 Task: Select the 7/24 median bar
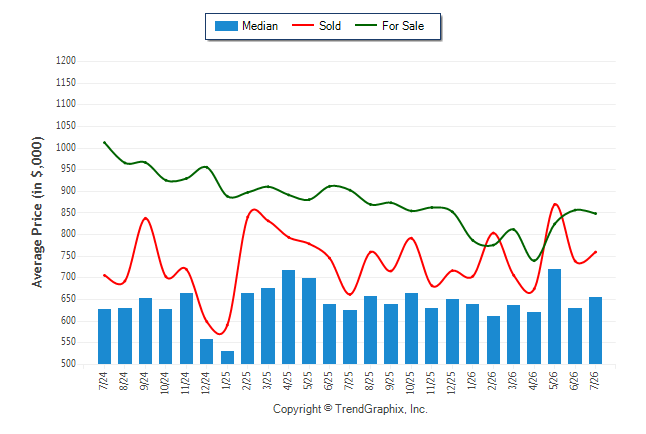[x=104, y=336]
